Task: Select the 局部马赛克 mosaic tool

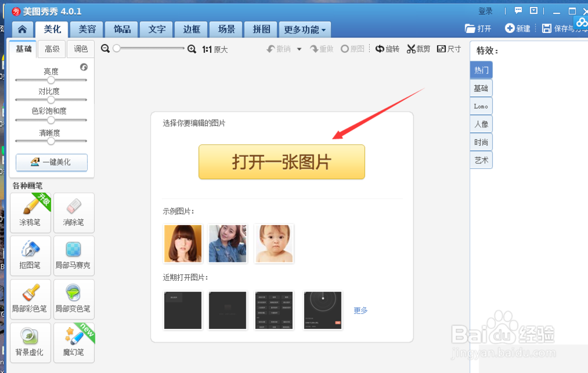Action: 73,256
